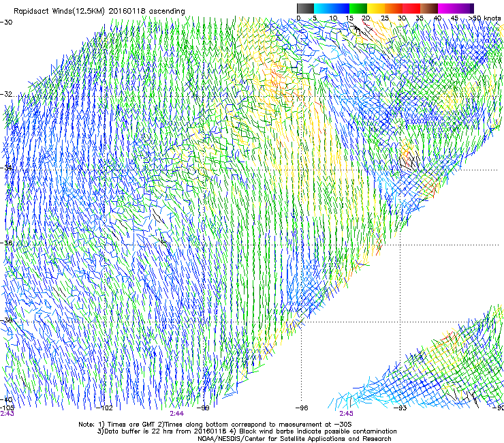Pick the yellow 20-25 knots legend swatch

(x=376, y=8)
